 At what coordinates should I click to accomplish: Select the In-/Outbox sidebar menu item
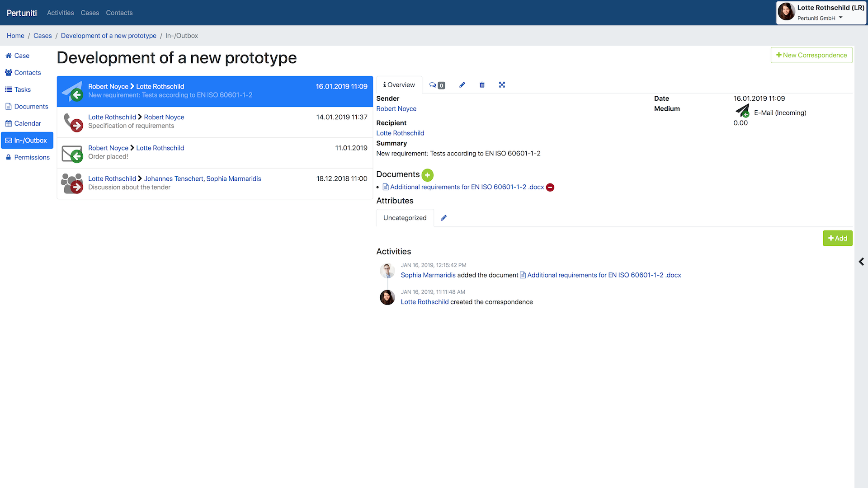pyautogui.click(x=26, y=140)
